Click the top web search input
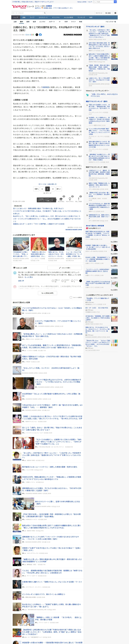 (103, 2)
